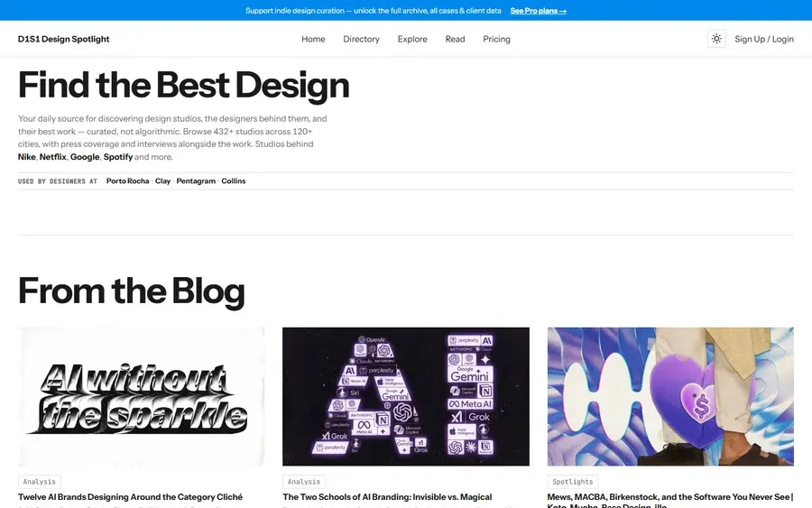Open the Porto Rocha studio link
The width and height of the screenshot is (812, 508).
(127, 180)
